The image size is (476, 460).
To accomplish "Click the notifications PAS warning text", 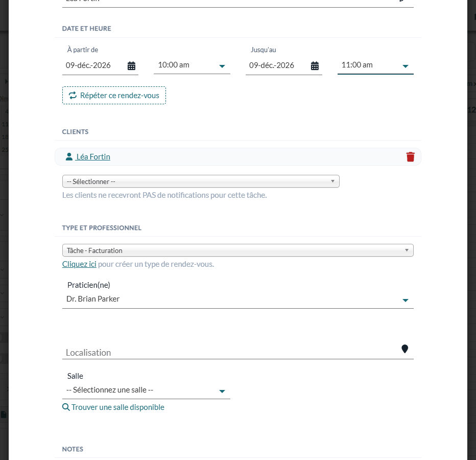I will click(164, 195).
